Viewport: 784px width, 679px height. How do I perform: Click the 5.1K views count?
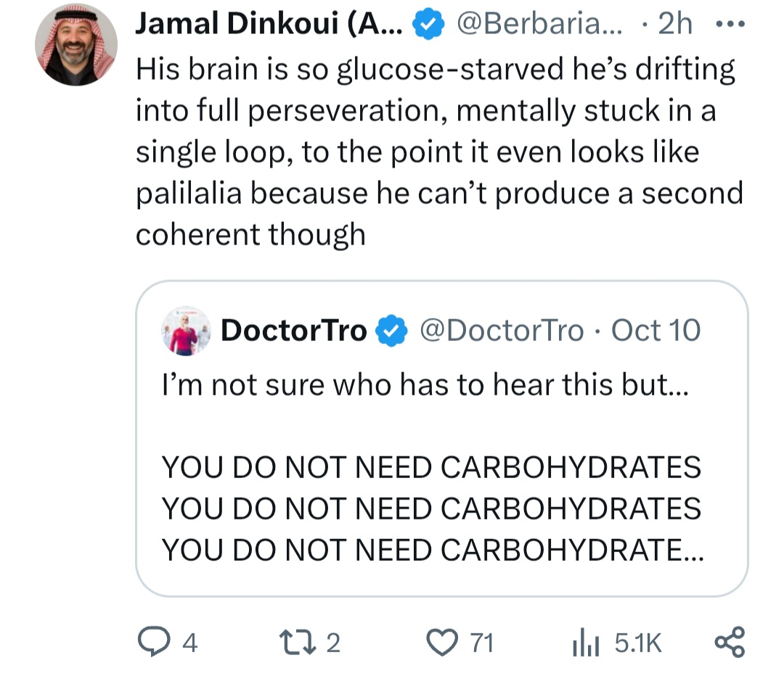click(x=637, y=643)
